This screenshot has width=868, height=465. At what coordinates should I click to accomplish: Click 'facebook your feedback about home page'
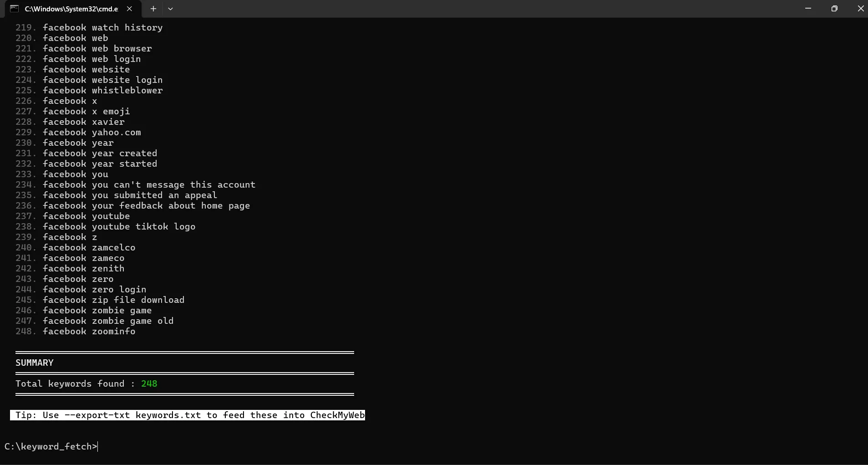point(147,206)
